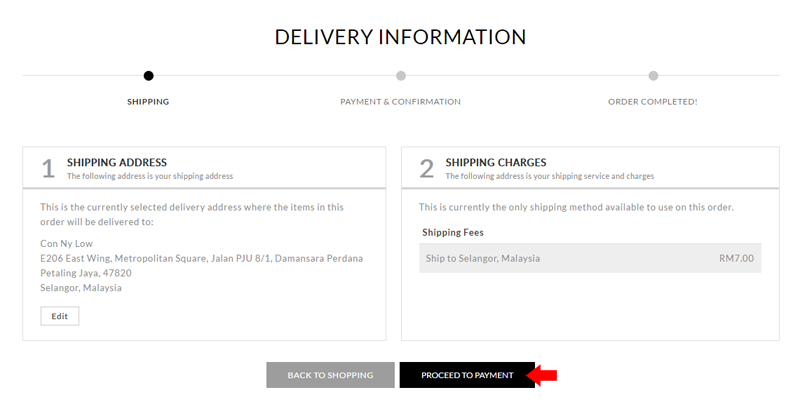Click the large number 2 badge
800x409 pixels.
[x=427, y=168]
